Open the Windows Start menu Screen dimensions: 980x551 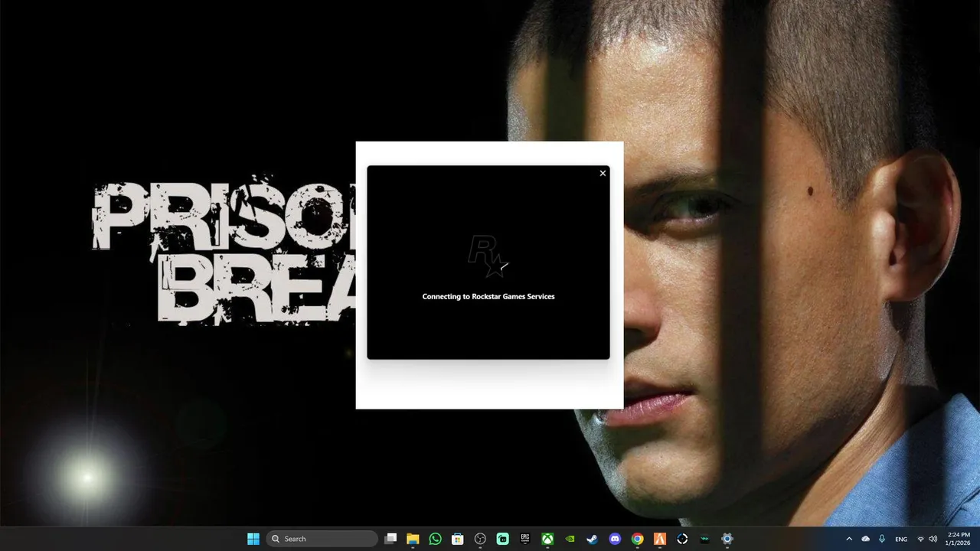(253, 539)
